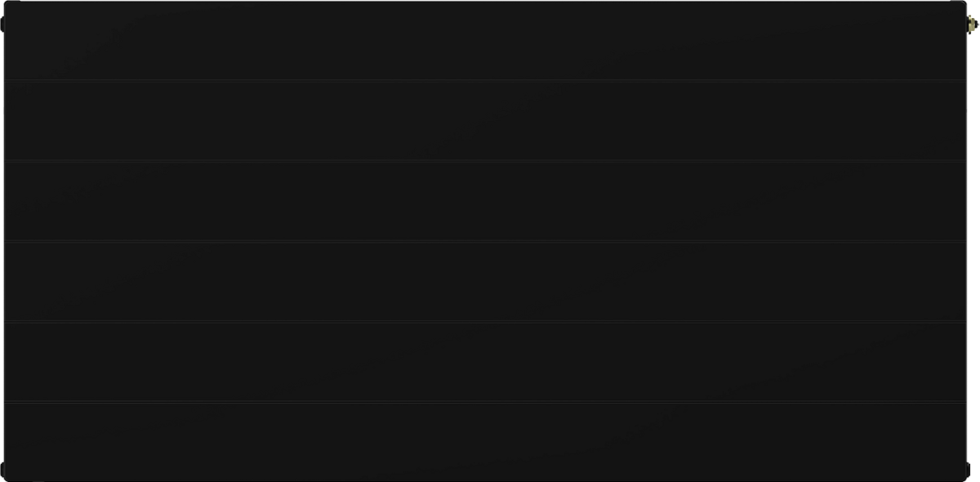Click the thin light top edge of the panel

(x=490, y=2)
